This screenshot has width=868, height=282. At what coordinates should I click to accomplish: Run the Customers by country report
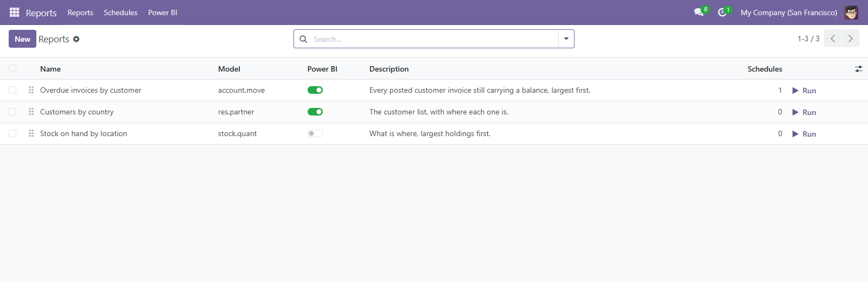804,112
